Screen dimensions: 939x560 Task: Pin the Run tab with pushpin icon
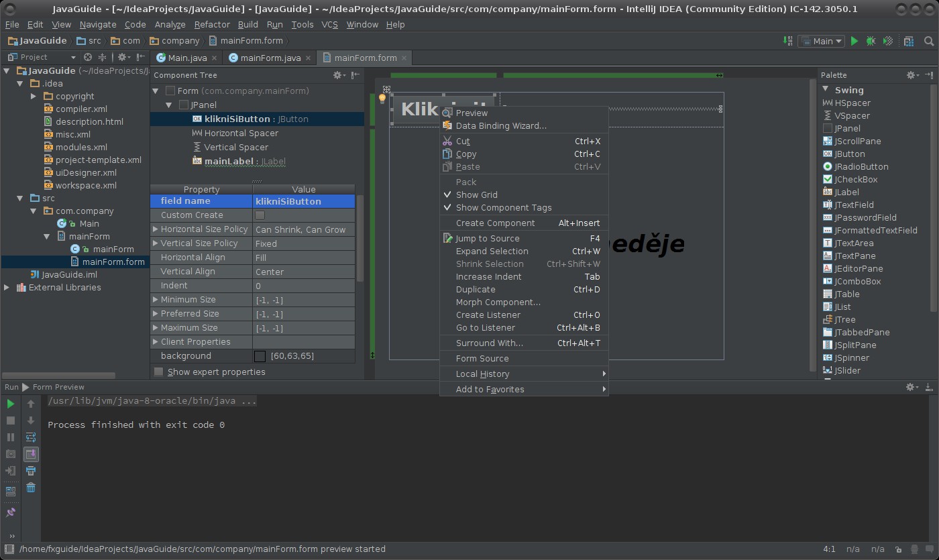10,512
